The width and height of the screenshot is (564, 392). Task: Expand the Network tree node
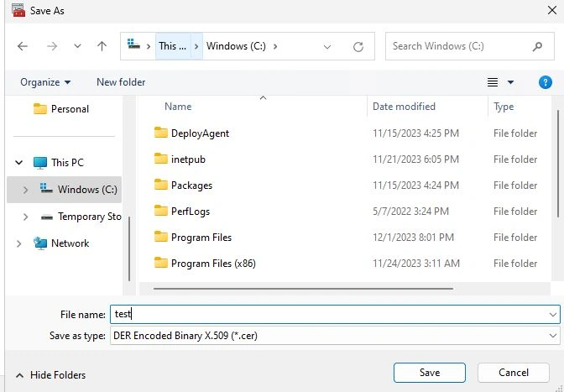point(18,243)
